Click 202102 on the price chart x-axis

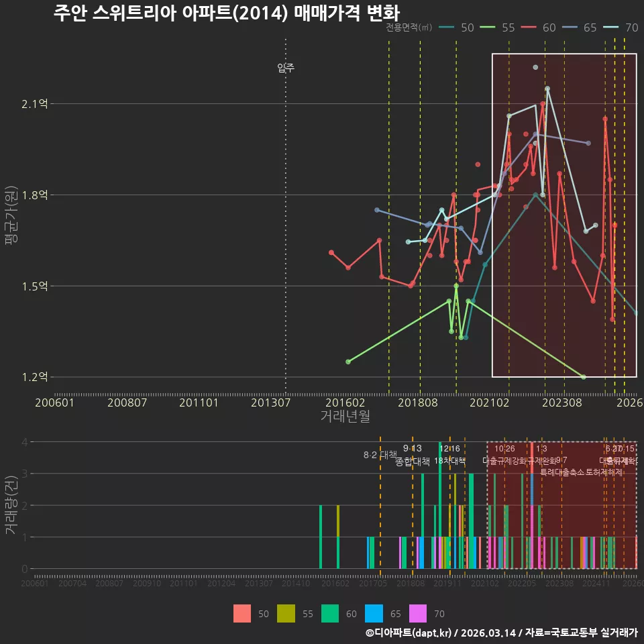[490, 402]
